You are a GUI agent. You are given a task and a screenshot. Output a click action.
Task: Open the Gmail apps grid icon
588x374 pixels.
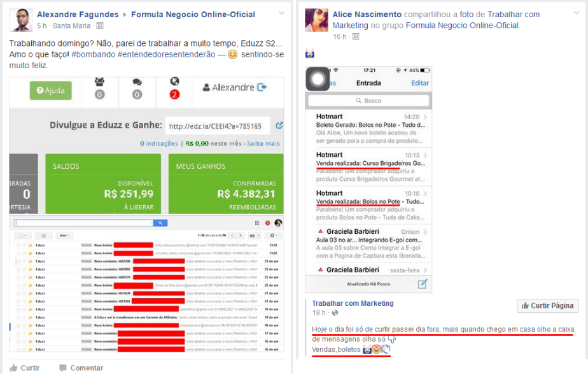pos(257,223)
